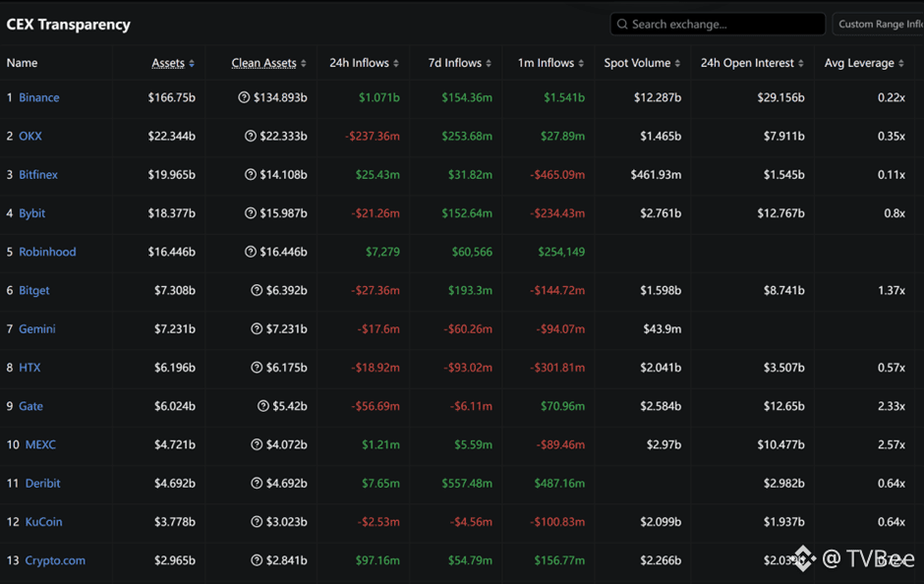Click the help icon next to OKX $22.333b
This screenshot has width=924, height=584.
click(x=251, y=137)
